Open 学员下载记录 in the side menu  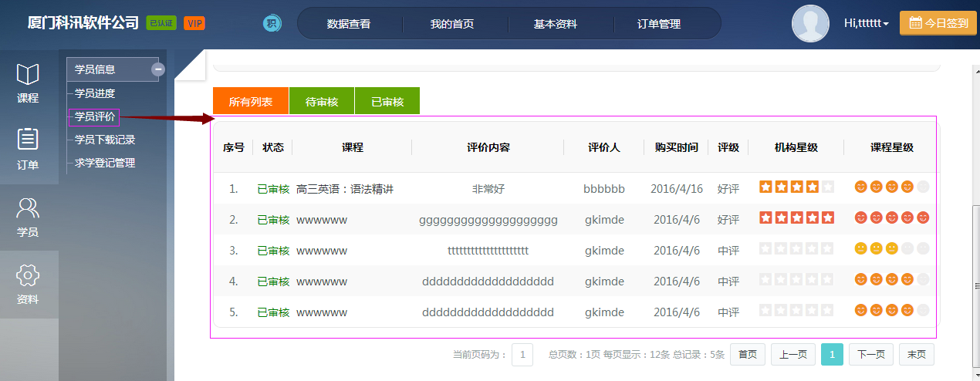coord(105,140)
